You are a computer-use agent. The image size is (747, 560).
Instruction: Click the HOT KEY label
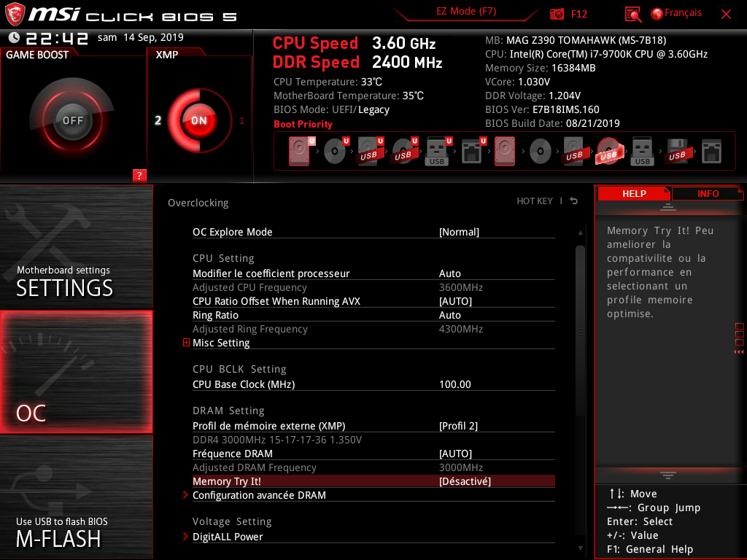[x=535, y=201]
